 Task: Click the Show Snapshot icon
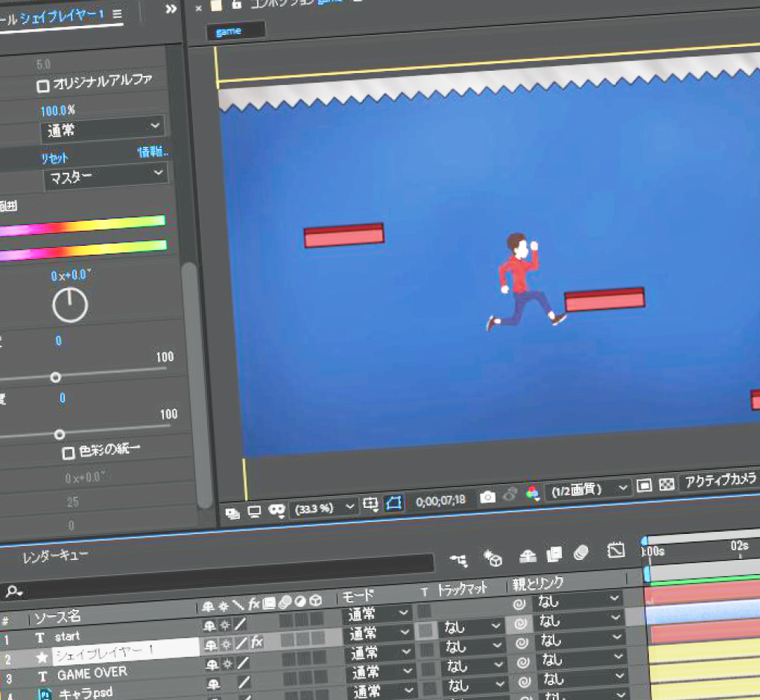(x=510, y=495)
